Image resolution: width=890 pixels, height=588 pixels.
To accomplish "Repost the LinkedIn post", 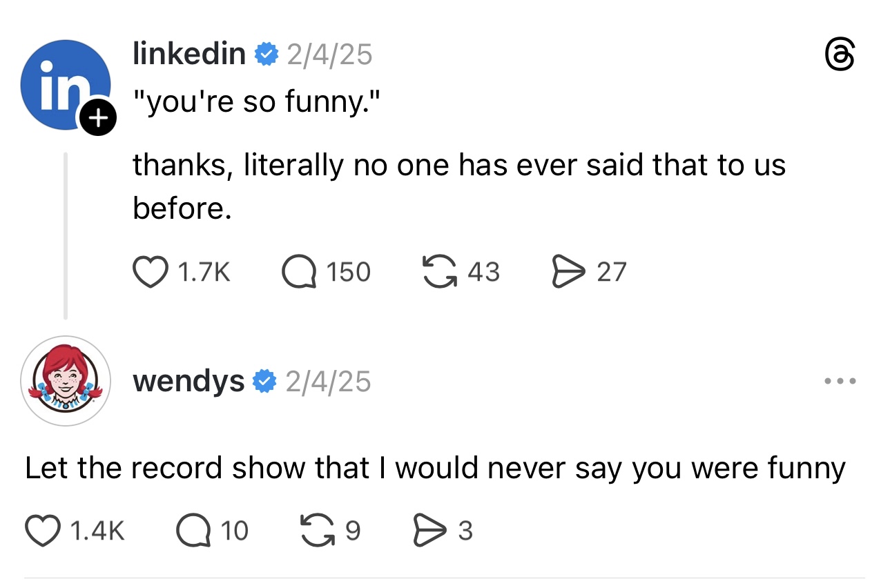I will tap(440, 272).
